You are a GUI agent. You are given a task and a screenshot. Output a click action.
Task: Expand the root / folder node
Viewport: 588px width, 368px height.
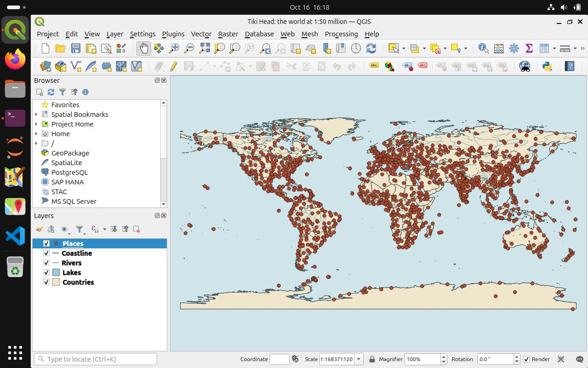click(37, 144)
